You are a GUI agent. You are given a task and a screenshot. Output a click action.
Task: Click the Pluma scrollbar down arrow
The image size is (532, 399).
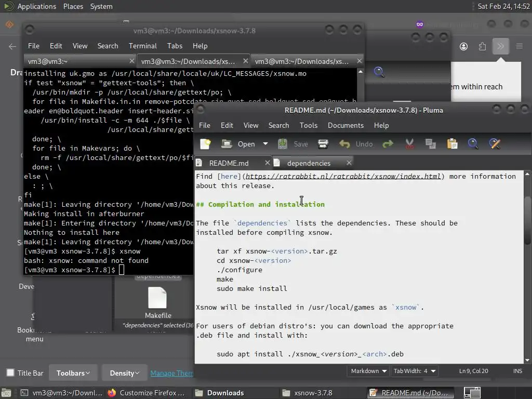click(527, 360)
